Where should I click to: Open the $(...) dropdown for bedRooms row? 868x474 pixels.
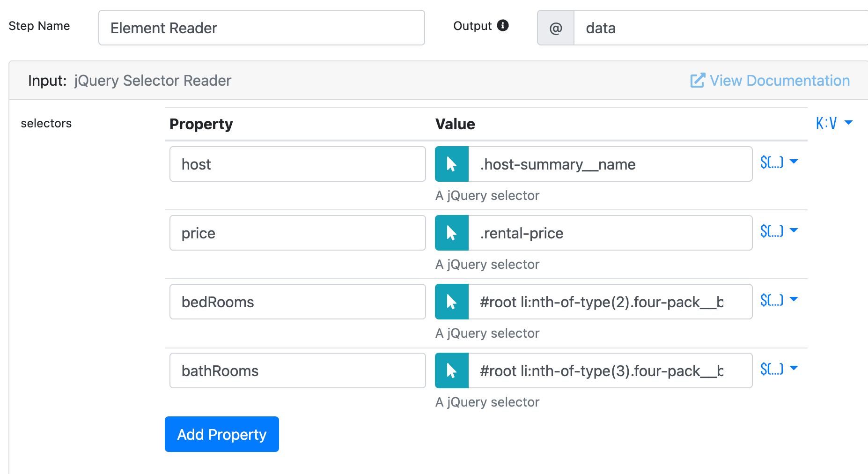click(x=779, y=300)
